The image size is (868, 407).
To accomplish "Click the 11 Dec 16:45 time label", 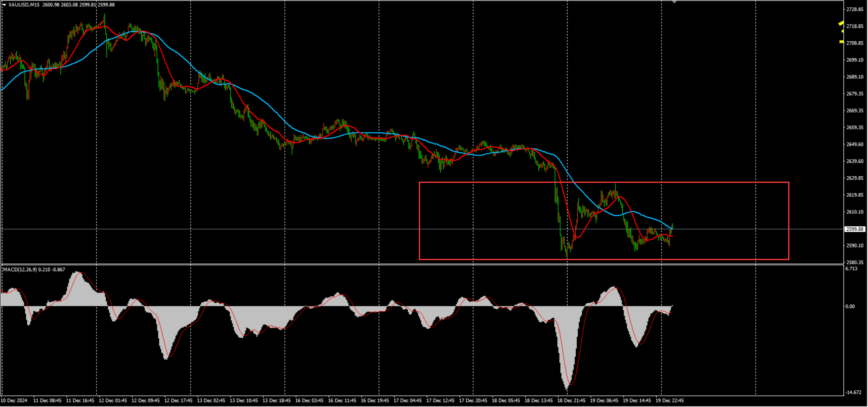I will pyautogui.click(x=80, y=400).
